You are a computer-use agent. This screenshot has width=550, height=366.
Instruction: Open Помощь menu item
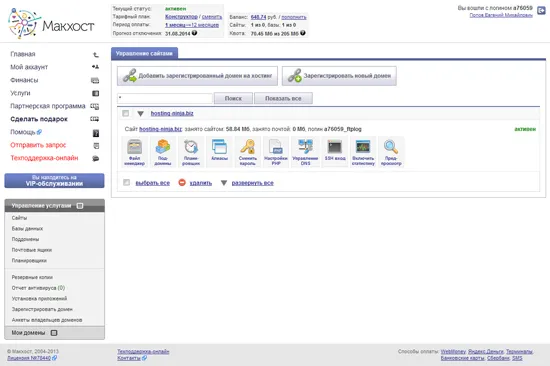click(23, 132)
